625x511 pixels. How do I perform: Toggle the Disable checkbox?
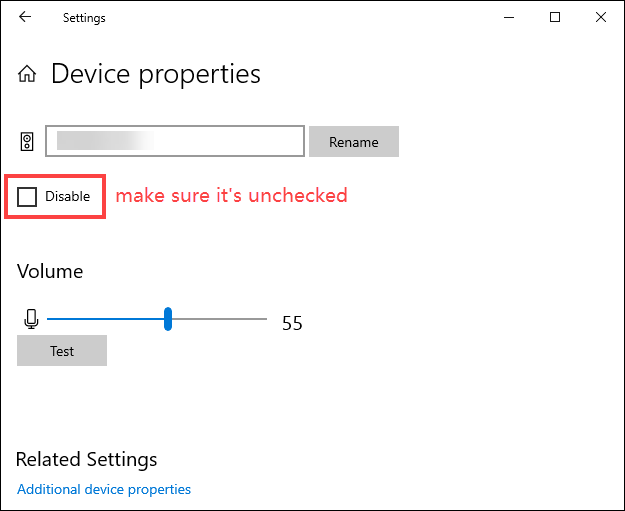28,196
